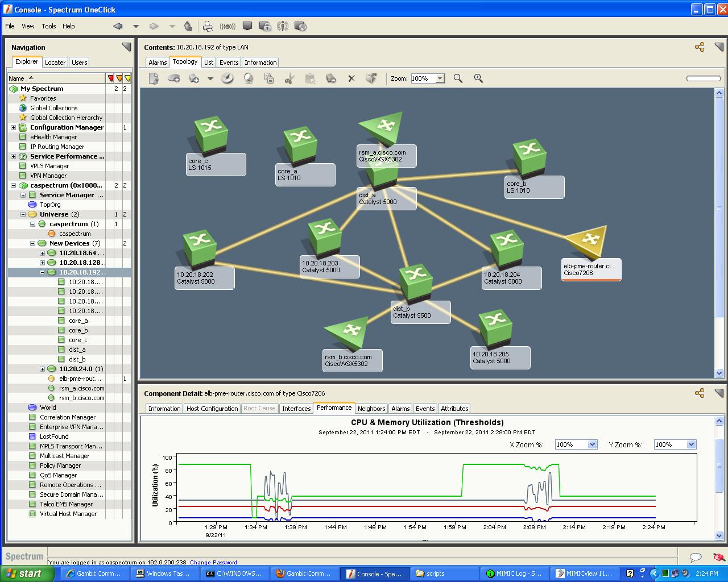Screen dimensions: 728x582
Task: Collapse the Contents panel corner arrow
Action: point(719,47)
